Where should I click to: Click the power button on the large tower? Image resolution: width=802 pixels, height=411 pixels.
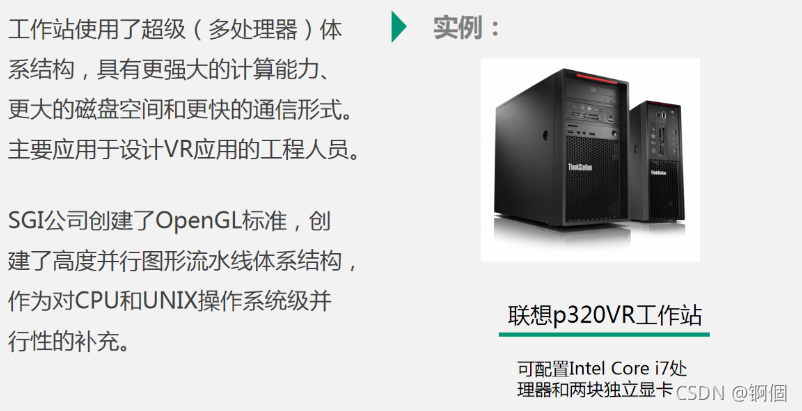(614, 134)
